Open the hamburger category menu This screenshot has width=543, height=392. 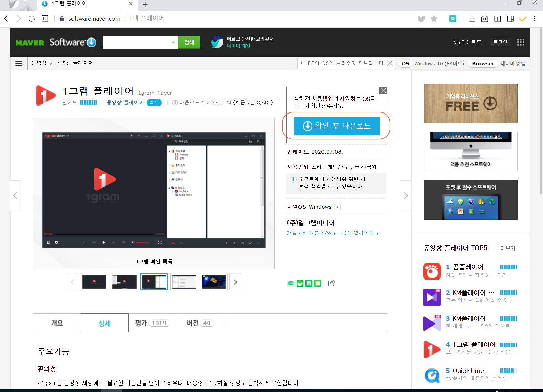pyautogui.click(x=19, y=63)
